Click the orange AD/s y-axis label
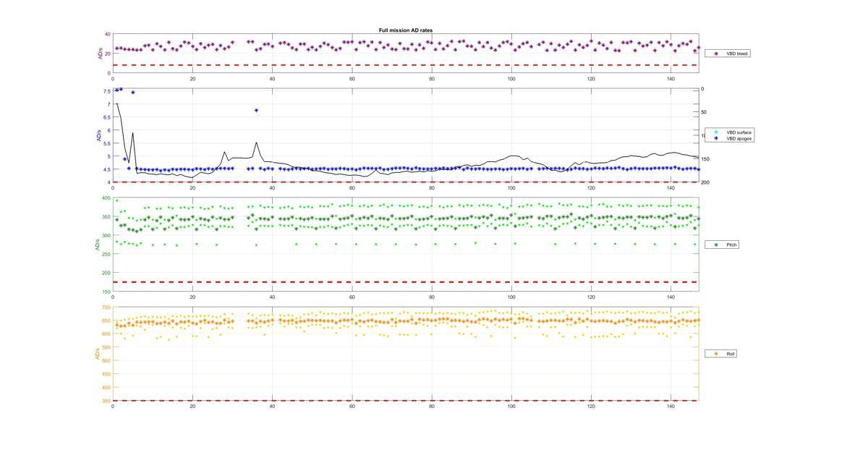 click(x=96, y=354)
